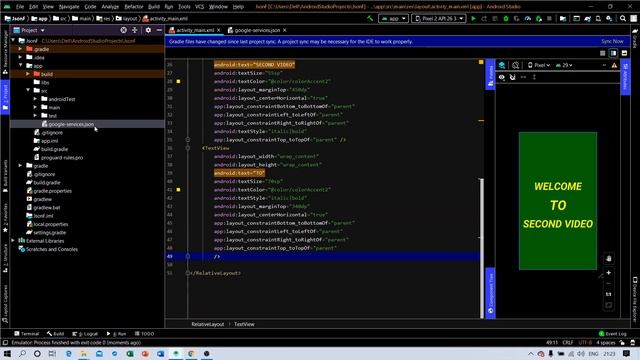Click pan hand tool in preview
The width and height of the screenshot is (640, 360).
coord(609,258)
